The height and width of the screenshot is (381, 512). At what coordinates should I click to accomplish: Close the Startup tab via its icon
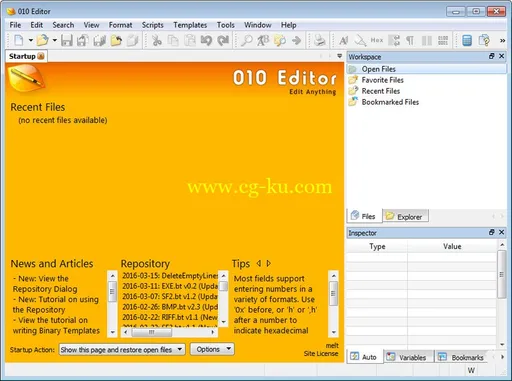(41, 56)
